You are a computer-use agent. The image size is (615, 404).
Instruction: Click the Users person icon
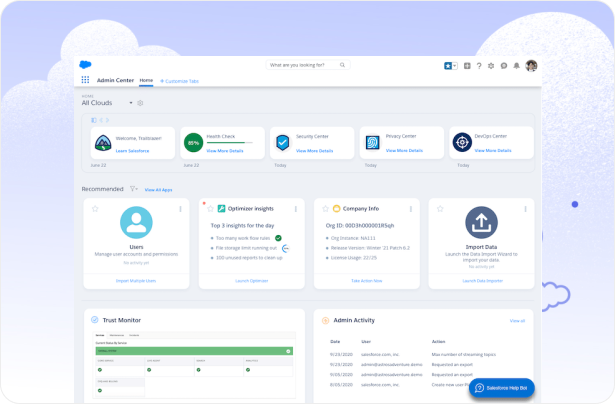(136, 222)
